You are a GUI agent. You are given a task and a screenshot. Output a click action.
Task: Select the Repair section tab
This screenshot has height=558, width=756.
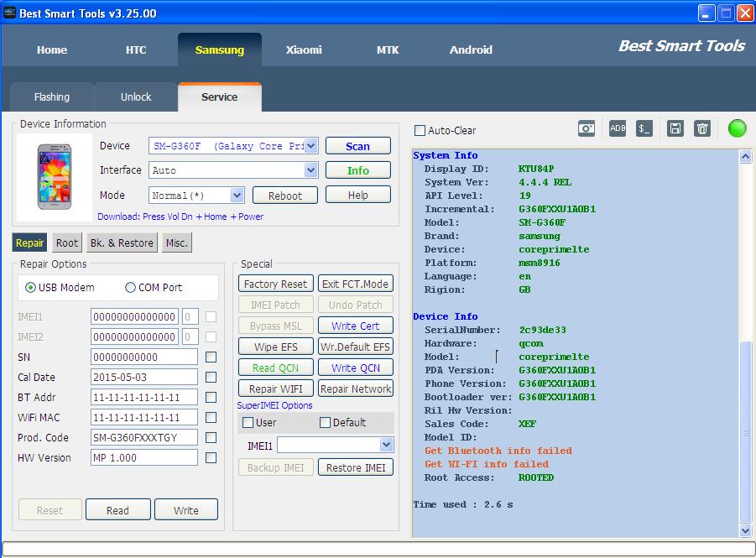click(30, 242)
